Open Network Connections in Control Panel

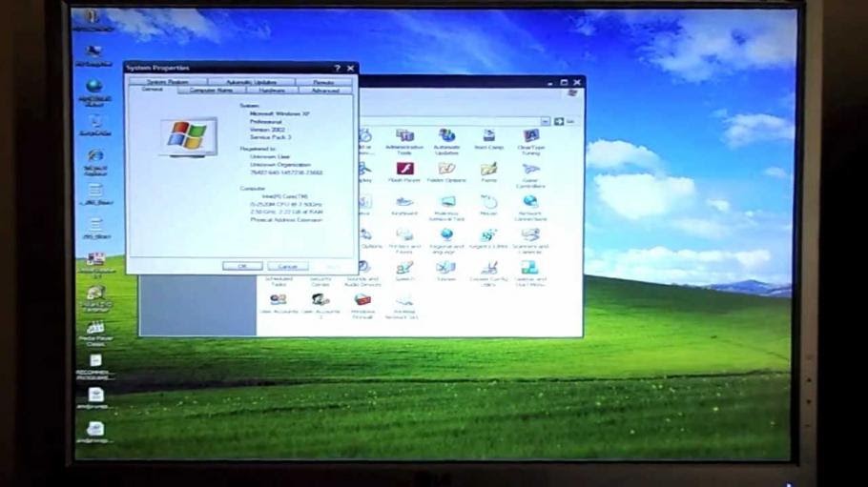[x=530, y=208]
